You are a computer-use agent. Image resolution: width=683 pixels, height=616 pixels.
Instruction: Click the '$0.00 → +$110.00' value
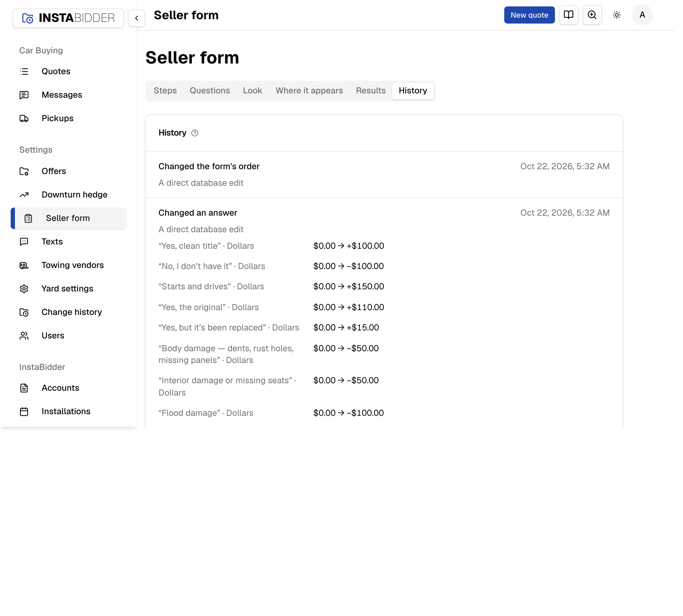click(349, 307)
